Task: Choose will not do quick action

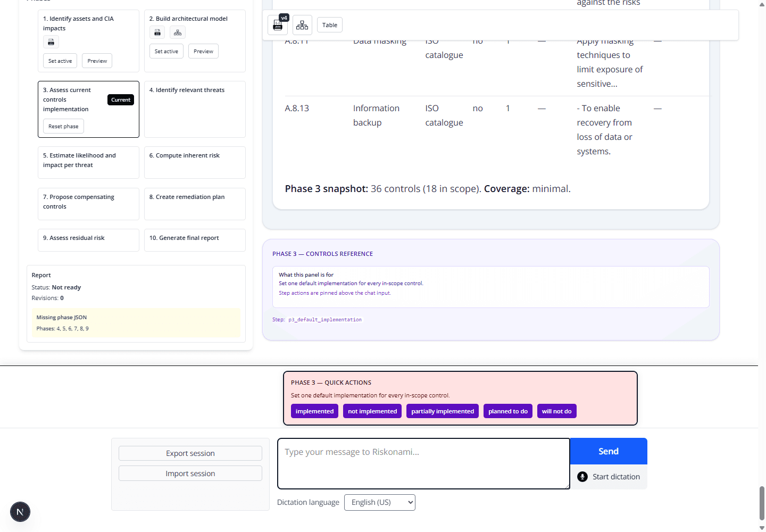Action: pyautogui.click(x=557, y=411)
